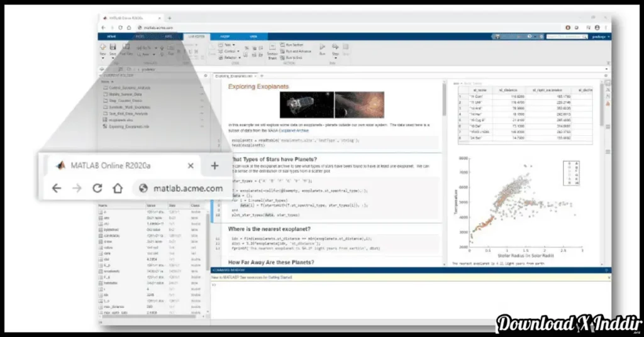Image resolution: width=644 pixels, height=337 pixels.
Task: Open the INSERT ribbon tab
Action: click(225, 36)
